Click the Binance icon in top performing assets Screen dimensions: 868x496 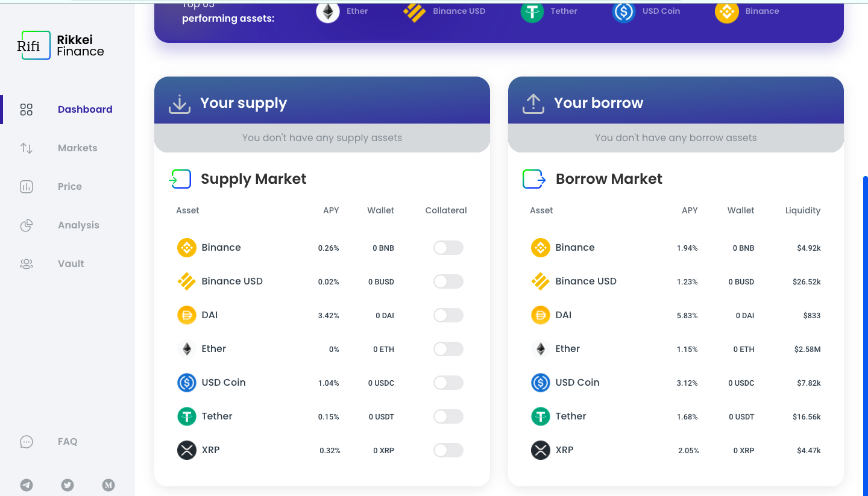[x=727, y=11]
